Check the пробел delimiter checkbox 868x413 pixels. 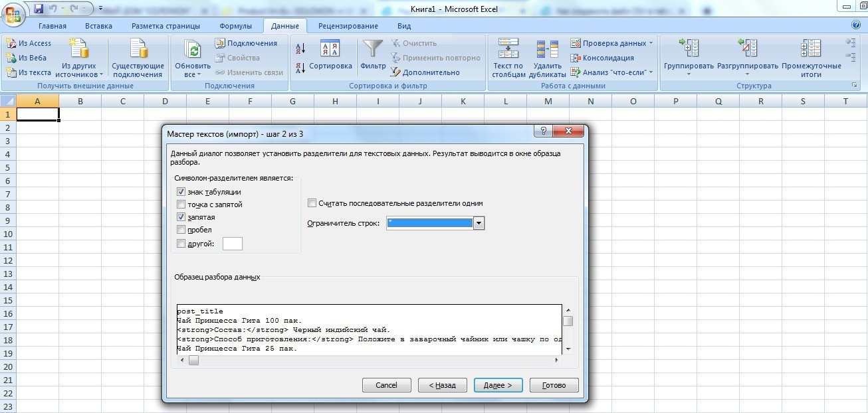181,230
